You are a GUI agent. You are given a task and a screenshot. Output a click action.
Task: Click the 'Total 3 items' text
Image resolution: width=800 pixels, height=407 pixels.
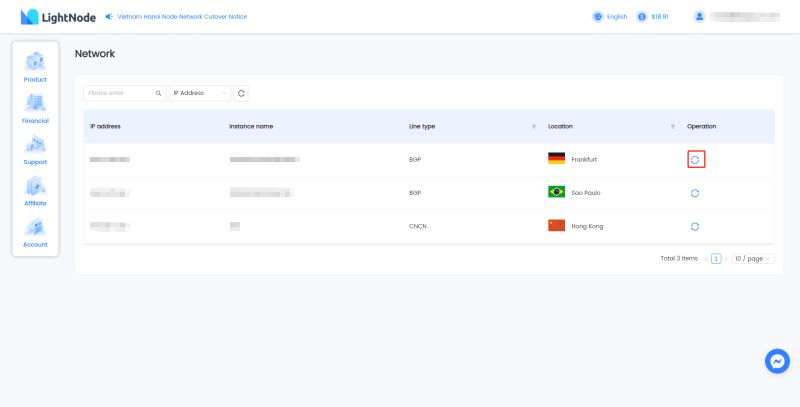point(679,259)
